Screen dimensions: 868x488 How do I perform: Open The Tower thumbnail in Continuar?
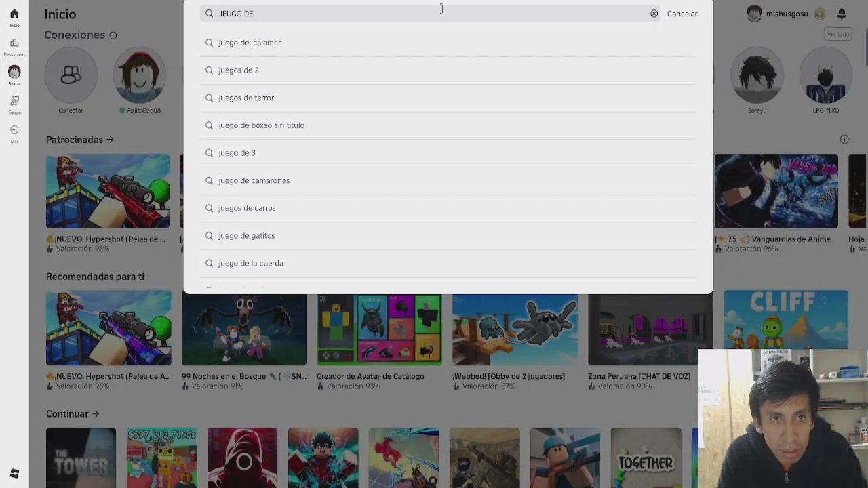[x=81, y=457]
